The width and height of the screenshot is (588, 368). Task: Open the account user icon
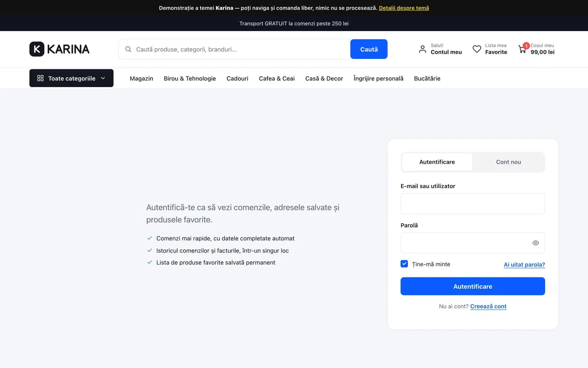point(423,49)
